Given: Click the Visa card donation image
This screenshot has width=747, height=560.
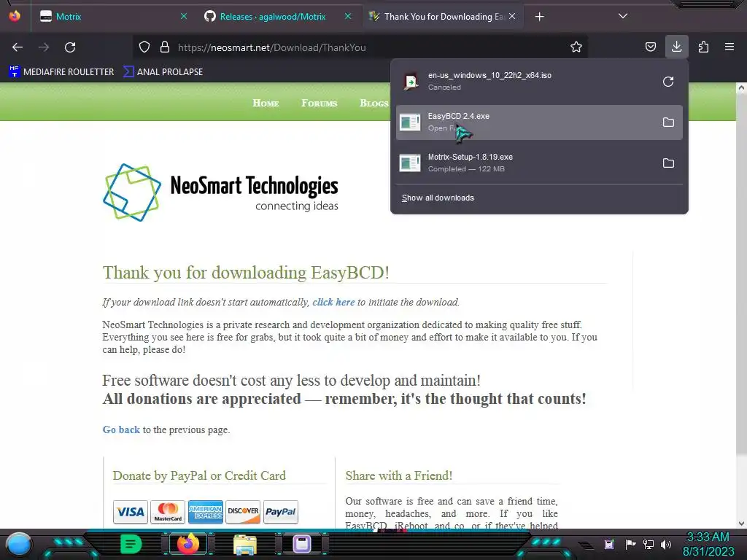Looking at the screenshot, I should click(x=131, y=512).
